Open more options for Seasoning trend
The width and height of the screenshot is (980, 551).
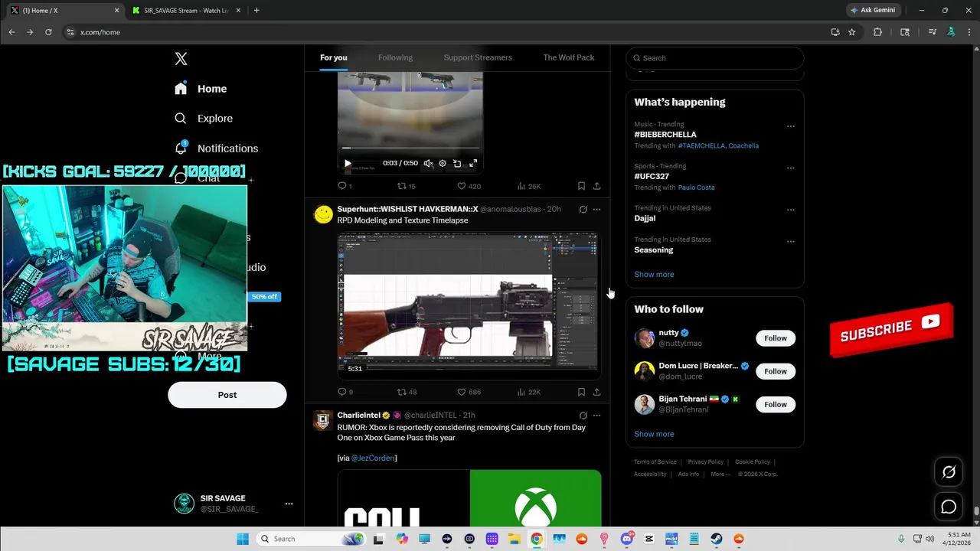[790, 241]
